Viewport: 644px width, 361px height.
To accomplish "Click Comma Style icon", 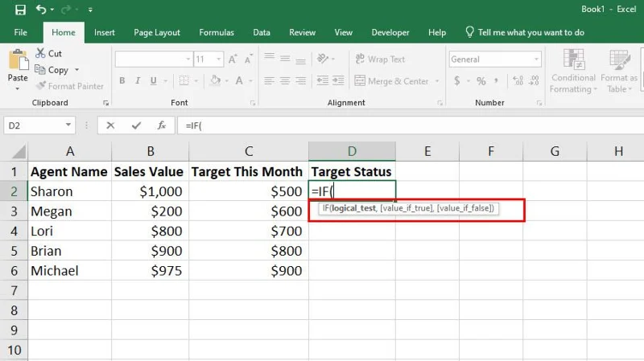I will point(496,81).
